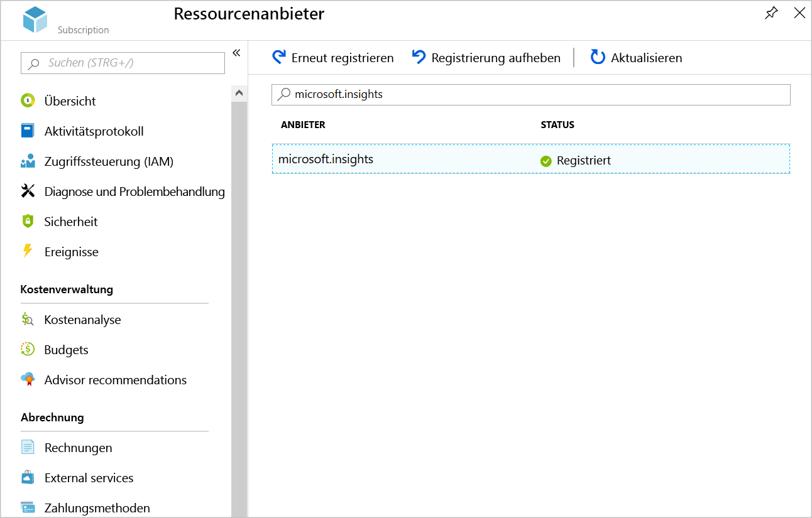The width and height of the screenshot is (812, 518).
Task: Open Sicherheit menu item
Action: [x=71, y=222]
